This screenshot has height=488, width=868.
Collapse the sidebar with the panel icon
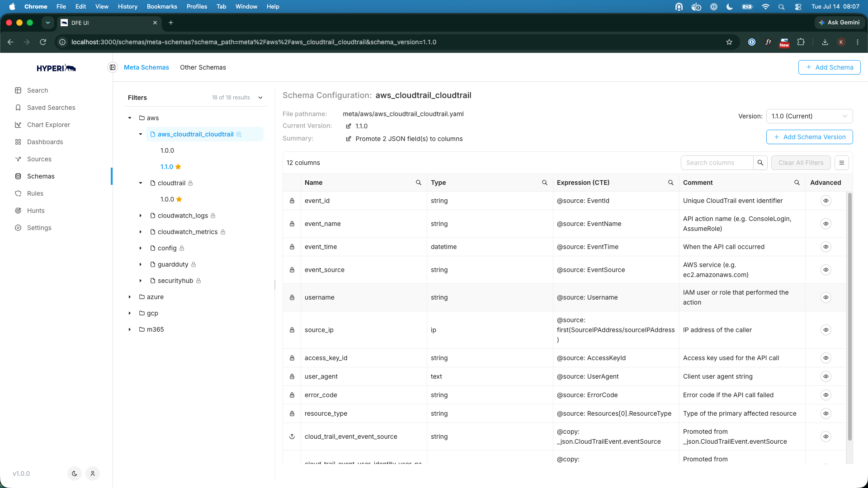click(x=113, y=67)
